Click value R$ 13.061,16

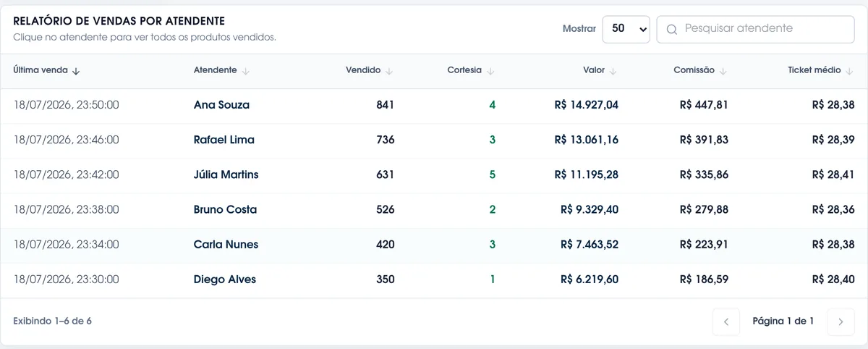[587, 140]
